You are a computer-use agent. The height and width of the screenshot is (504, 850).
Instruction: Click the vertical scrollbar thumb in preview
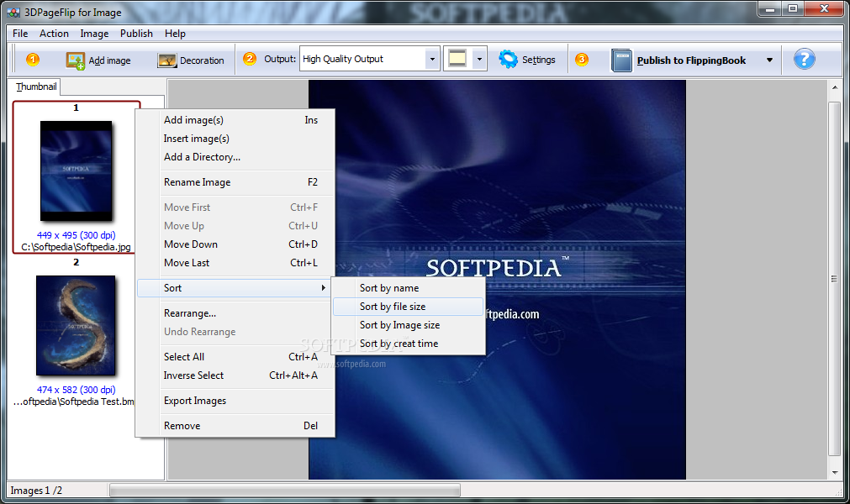(x=835, y=279)
